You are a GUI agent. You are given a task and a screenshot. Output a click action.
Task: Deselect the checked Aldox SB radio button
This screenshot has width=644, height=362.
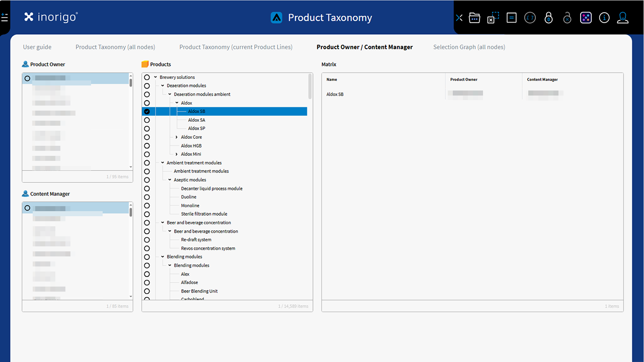pos(147,112)
